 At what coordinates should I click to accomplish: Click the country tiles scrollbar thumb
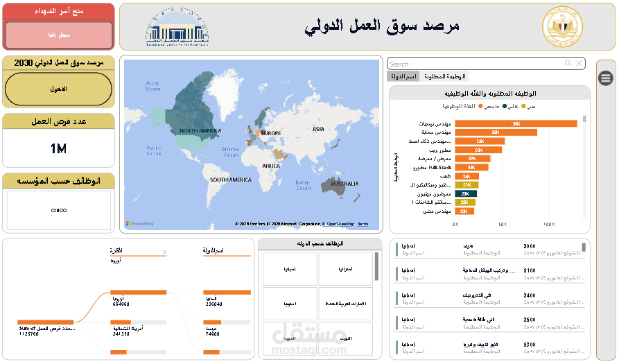pos(376,266)
